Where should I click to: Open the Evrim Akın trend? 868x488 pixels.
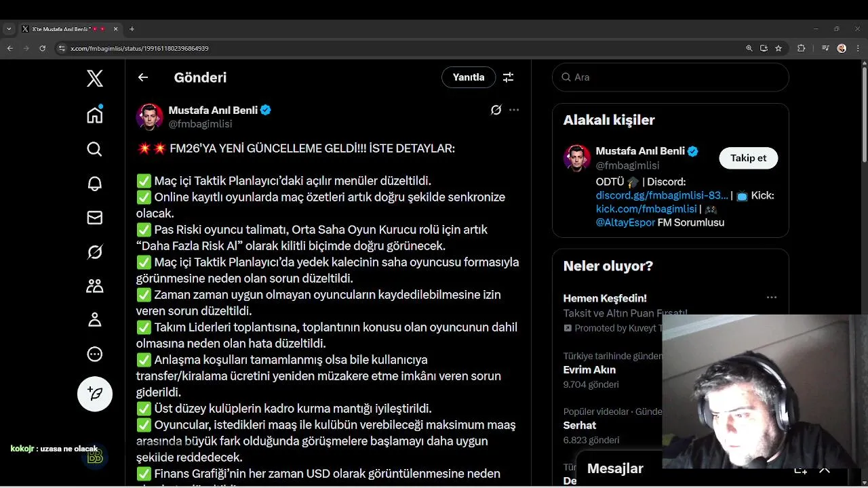[589, 370]
